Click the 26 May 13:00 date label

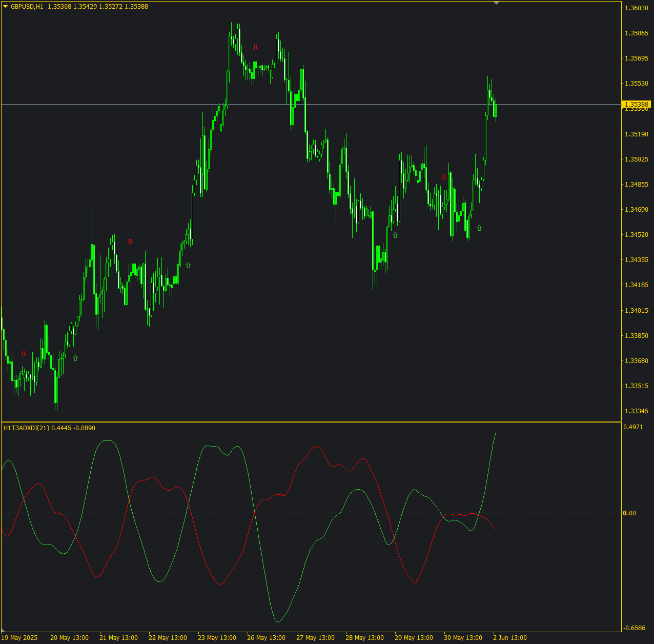tap(266, 638)
